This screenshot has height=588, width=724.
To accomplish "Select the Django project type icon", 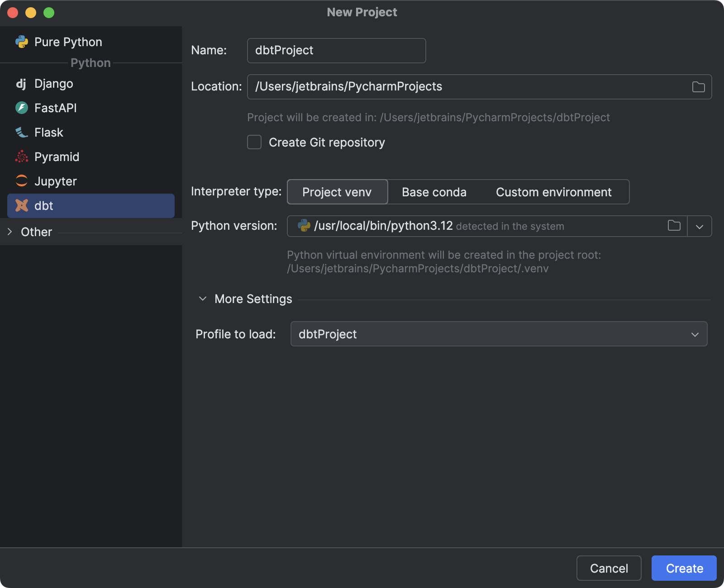I will pos(21,83).
